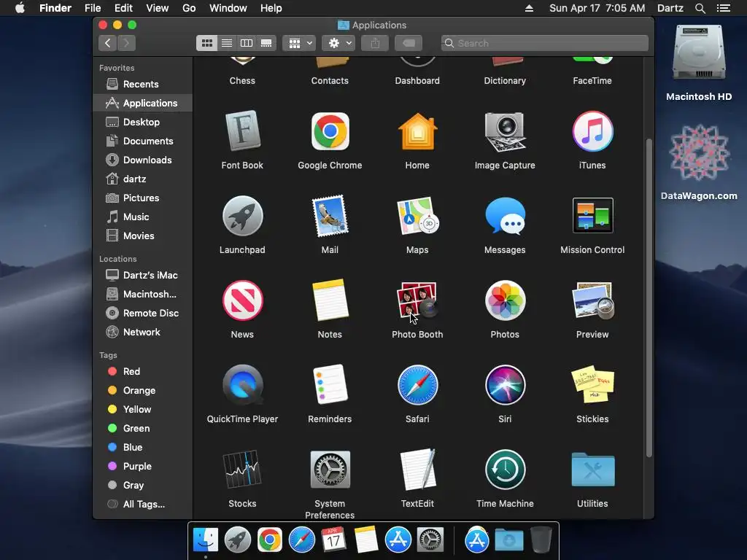Image resolution: width=747 pixels, height=560 pixels.
Task: Select the Home app icon
Action: [417, 131]
